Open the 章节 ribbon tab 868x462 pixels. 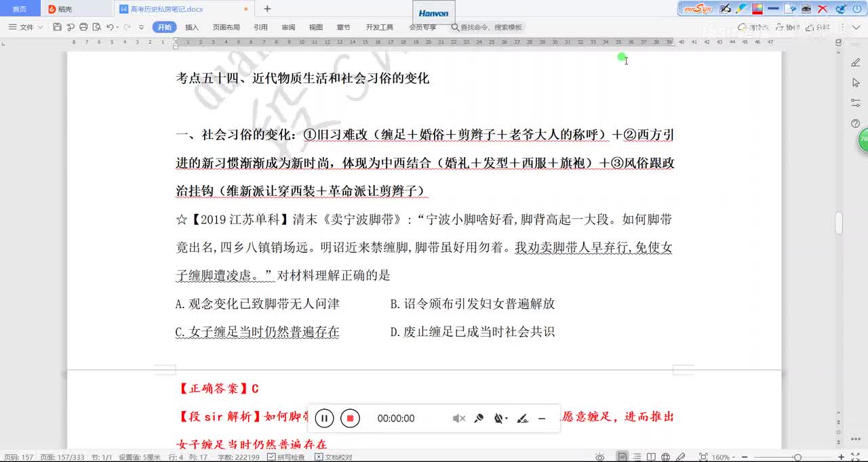tap(344, 27)
